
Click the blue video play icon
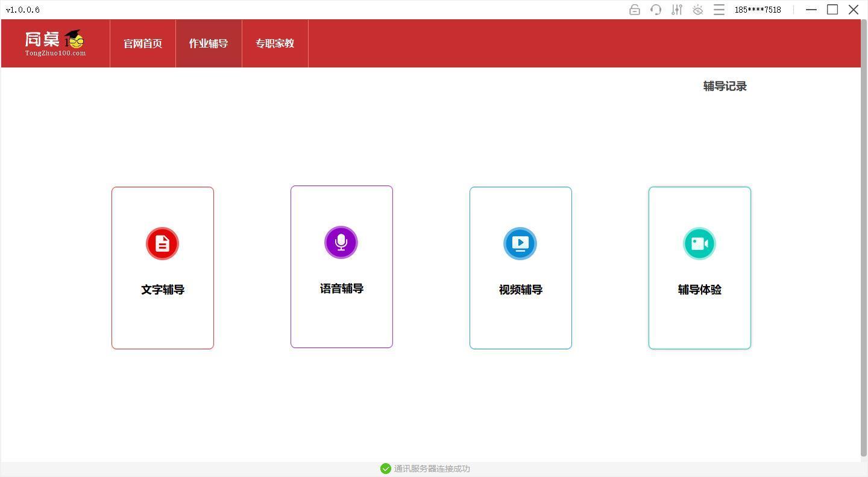point(520,243)
